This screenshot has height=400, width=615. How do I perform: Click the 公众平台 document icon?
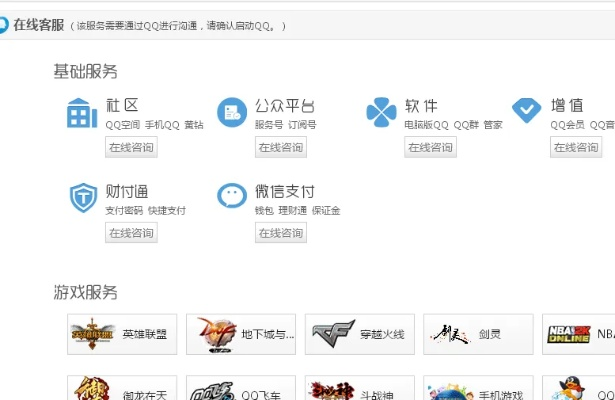[x=232, y=113]
